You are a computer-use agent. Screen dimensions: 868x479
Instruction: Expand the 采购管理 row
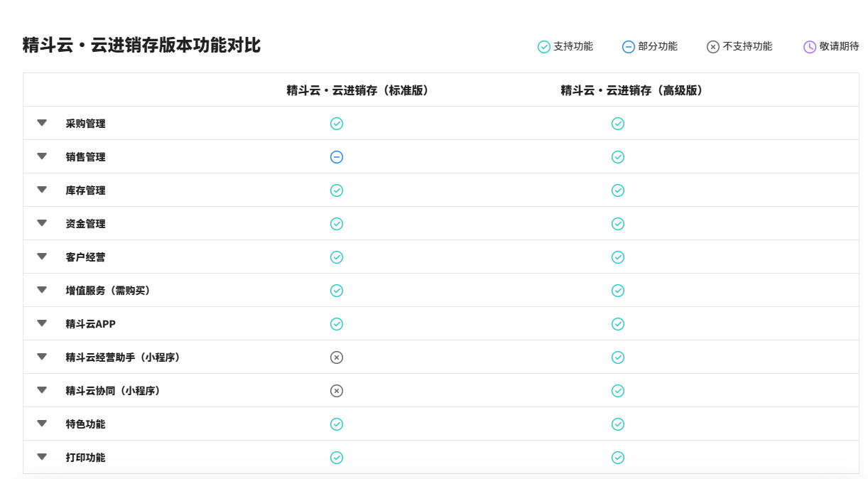click(41, 122)
